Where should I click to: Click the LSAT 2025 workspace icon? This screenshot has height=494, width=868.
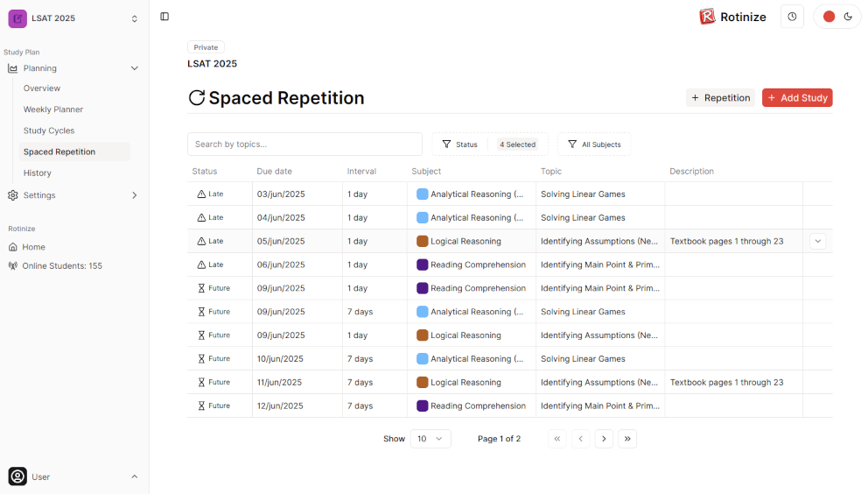pyautogui.click(x=17, y=18)
